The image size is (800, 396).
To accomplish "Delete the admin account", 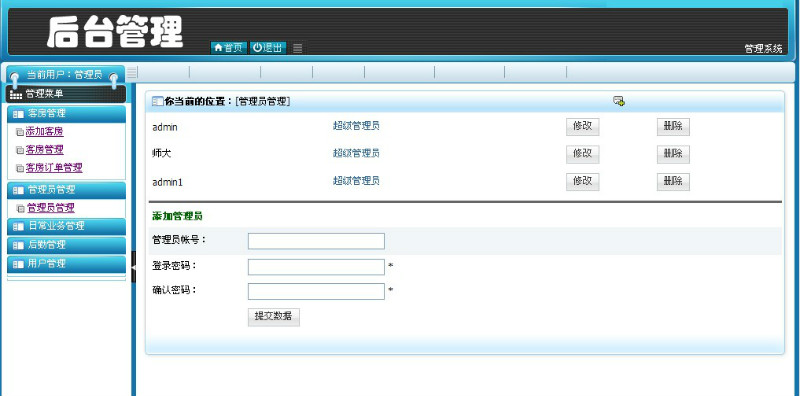I will (673, 127).
